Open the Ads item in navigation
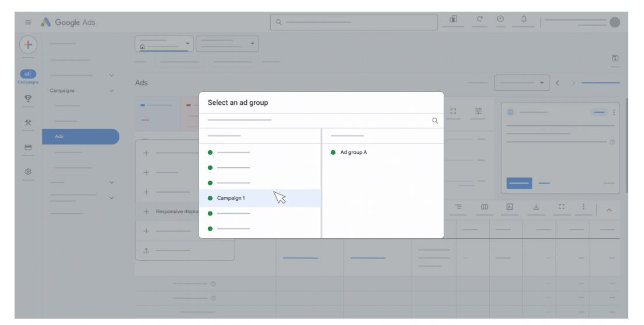The height and width of the screenshot is (325, 644). (x=80, y=136)
